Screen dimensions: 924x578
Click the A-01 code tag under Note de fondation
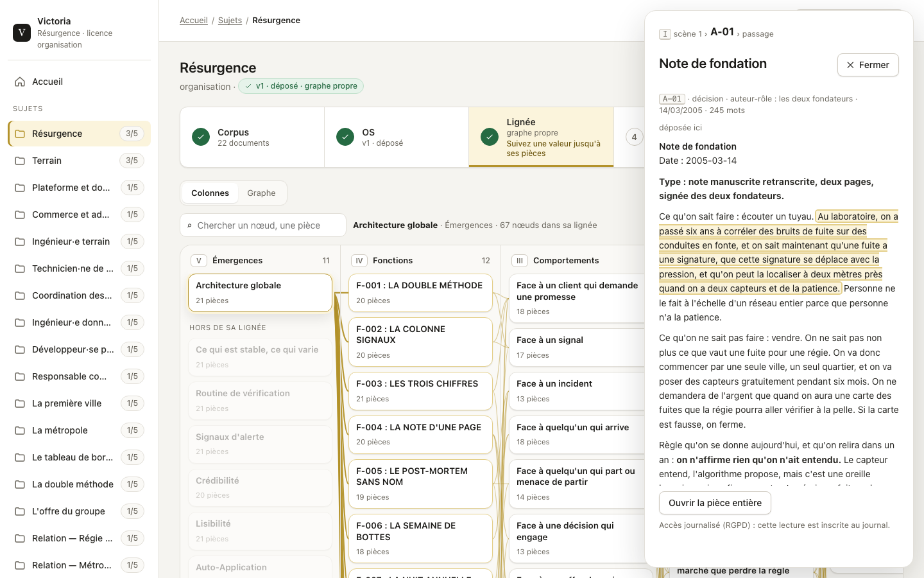[x=672, y=99]
